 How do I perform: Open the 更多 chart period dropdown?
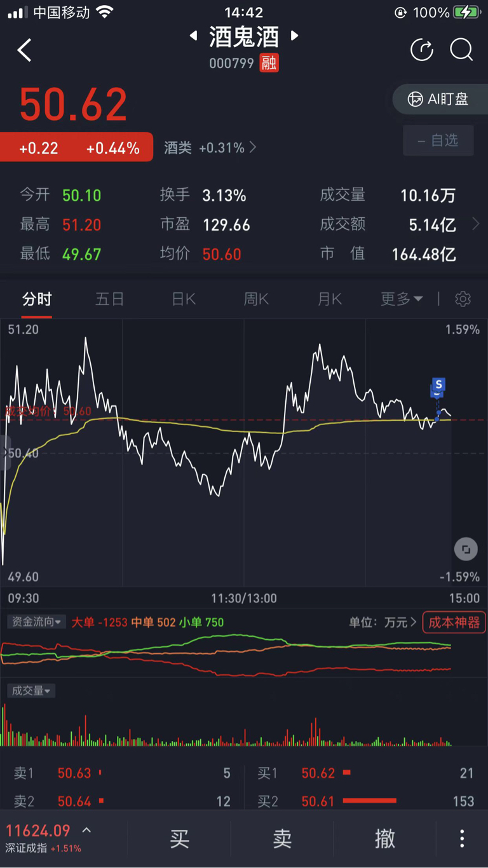(x=402, y=299)
